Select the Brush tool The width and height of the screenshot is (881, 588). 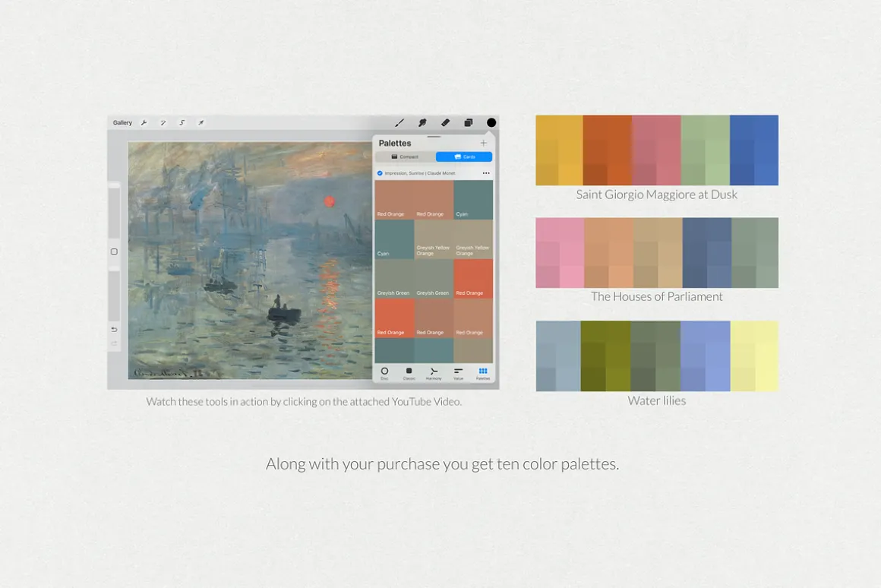[x=399, y=122]
